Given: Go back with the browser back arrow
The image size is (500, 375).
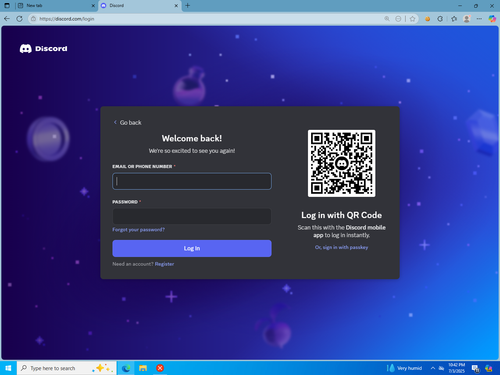Looking at the screenshot, I should 7,19.
